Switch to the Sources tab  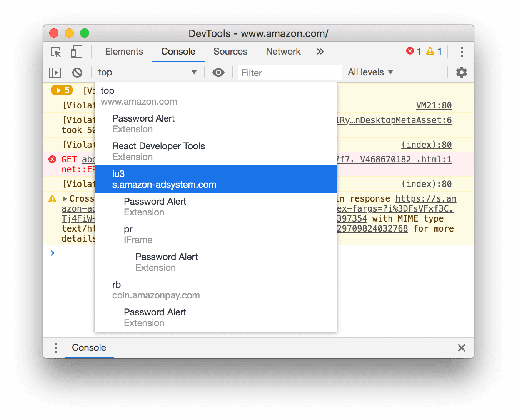tap(230, 52)
